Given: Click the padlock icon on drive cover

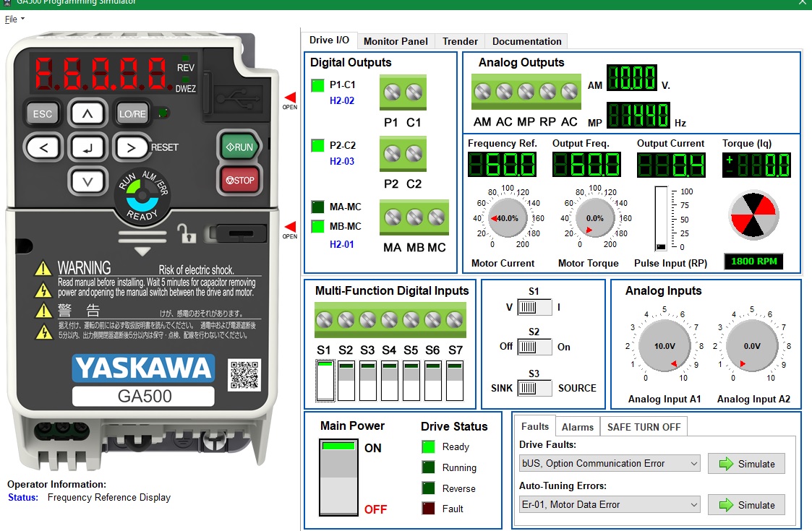Looking at the screenshot, I should [x=187, y=233].
